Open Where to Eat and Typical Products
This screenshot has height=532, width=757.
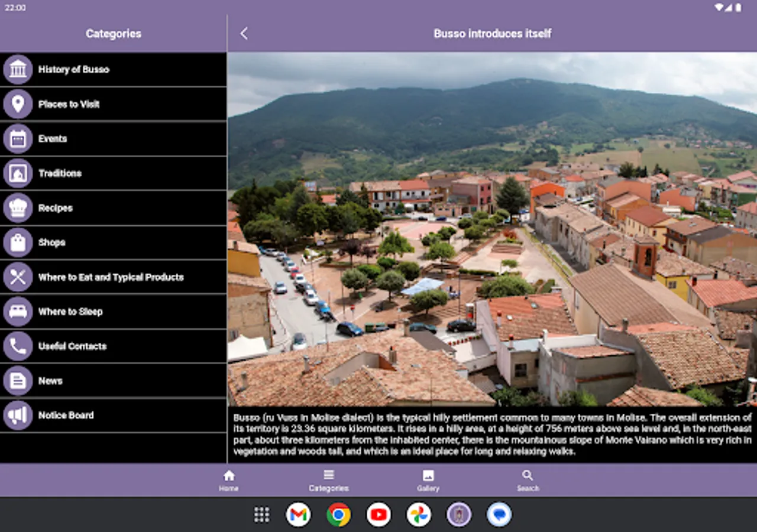pos(111,277)
